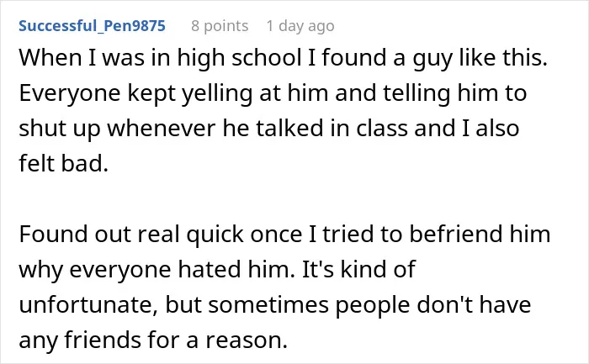Click the word 'reason.' ending the comment
This screenshot has height=364, width=589.
[x=246, y=340]
